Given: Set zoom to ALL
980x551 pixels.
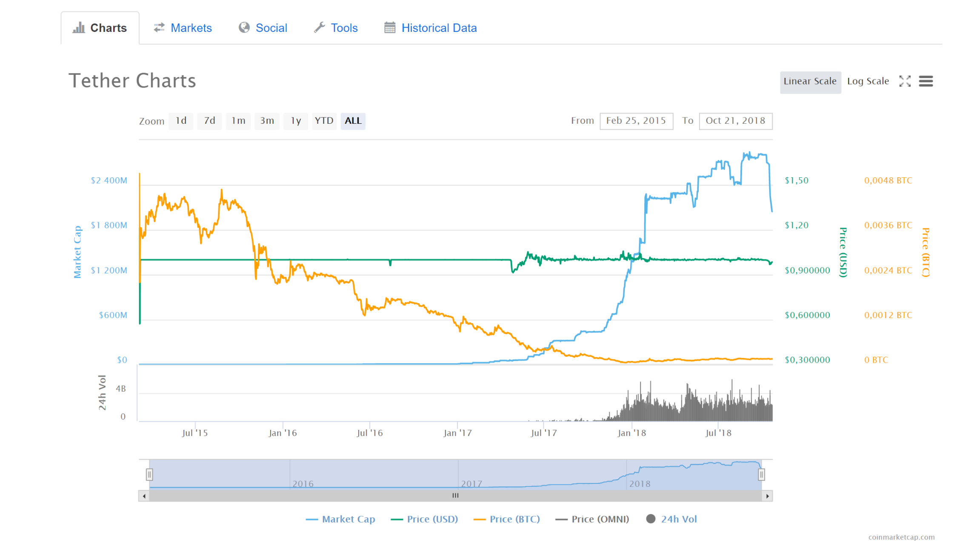Looking at the screenshot, I should 353,121.
